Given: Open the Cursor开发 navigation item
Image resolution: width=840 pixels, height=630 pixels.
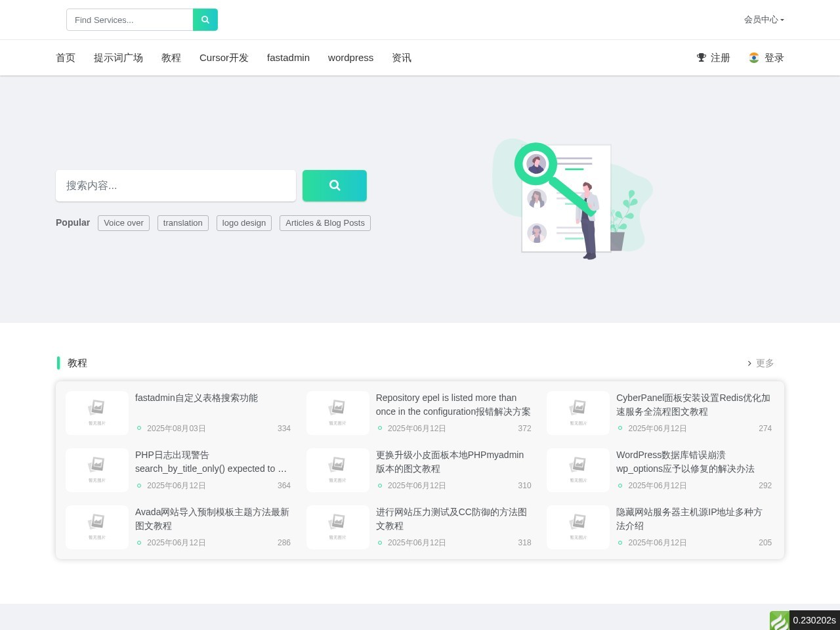Looking at the screenshot, I should pyautogui.click(x=224, y=58).
